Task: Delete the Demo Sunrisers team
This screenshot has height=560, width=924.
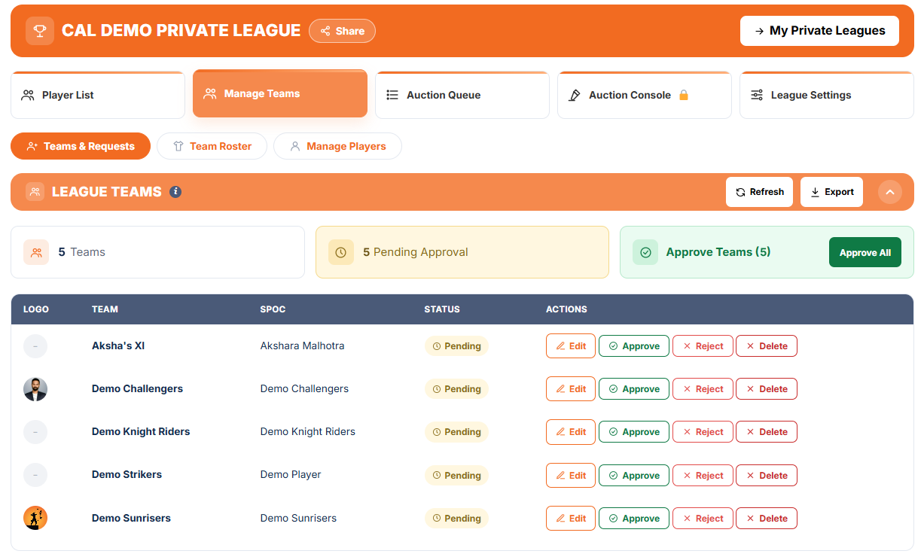Action: [x=767, y=519]
